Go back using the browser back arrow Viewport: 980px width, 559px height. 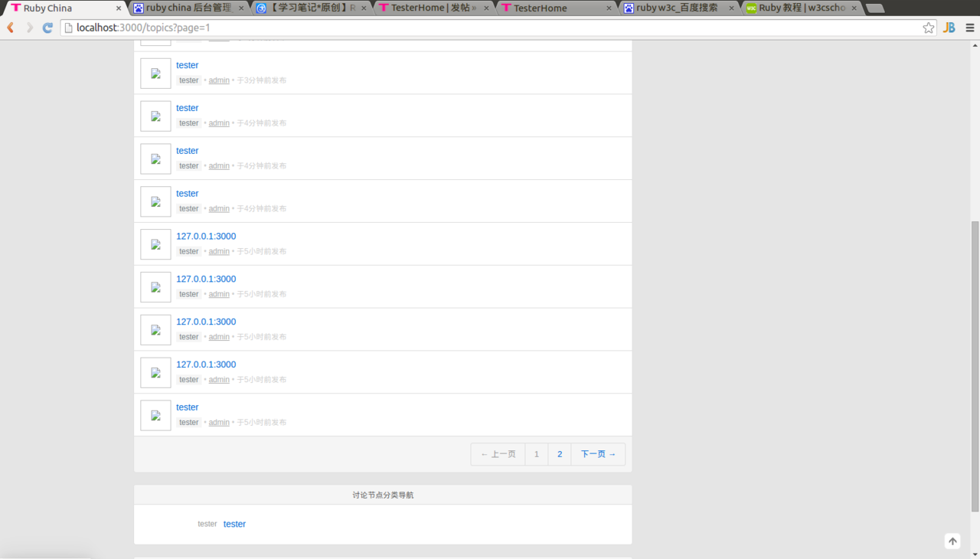[11, 28]
